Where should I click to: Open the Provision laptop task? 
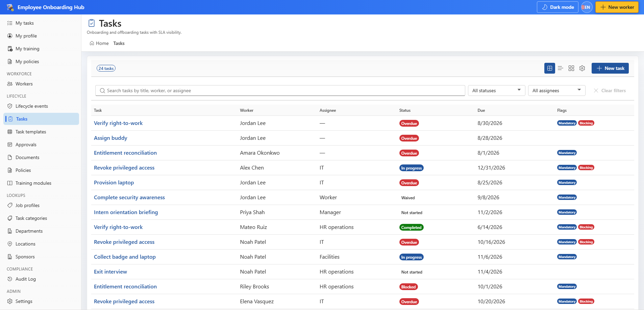(x=114, y=183)
